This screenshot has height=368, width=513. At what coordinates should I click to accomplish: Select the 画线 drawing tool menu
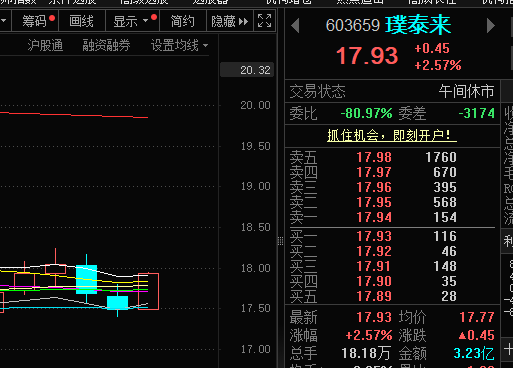point(81,21)
